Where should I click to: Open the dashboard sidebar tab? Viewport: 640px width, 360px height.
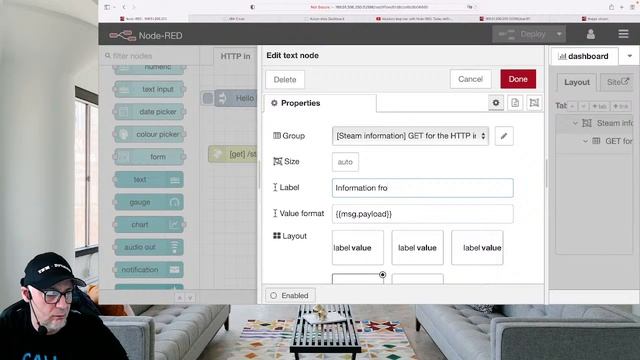point(584,56)
